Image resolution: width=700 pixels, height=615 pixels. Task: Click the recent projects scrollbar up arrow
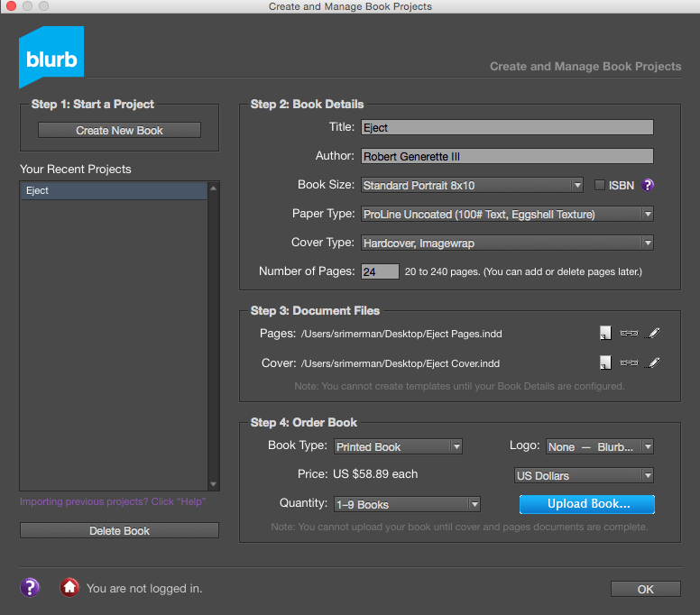click(214, 188)
